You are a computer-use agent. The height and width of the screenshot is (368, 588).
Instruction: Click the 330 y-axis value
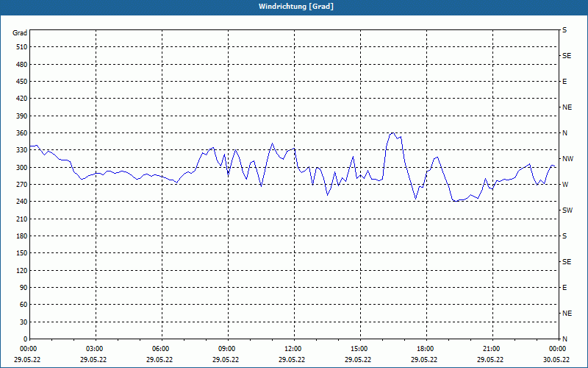[x=22, y=150]
